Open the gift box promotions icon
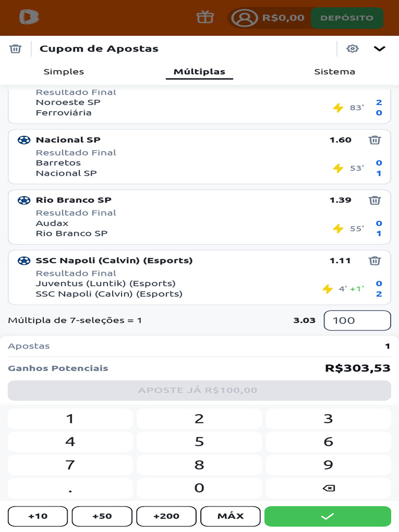 point(205,17)
